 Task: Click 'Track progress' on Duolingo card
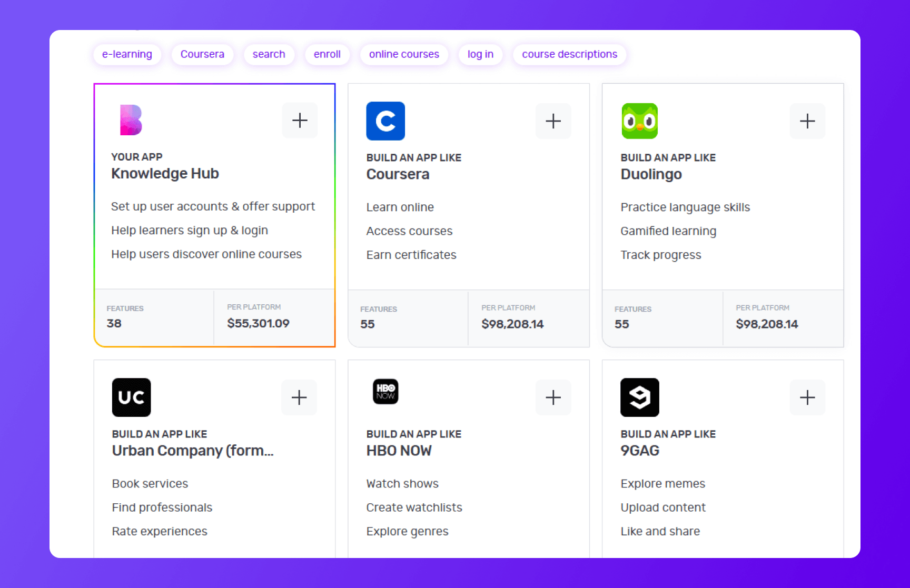[661, 255]
